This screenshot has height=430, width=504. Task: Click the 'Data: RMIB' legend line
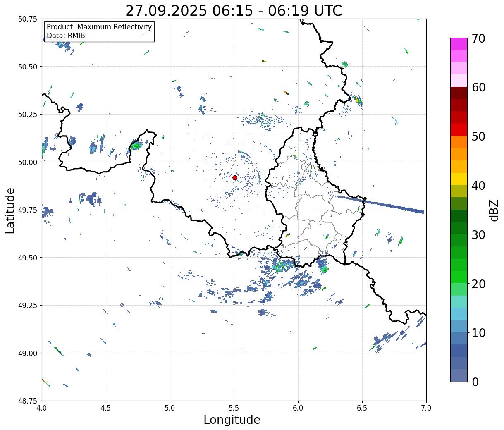(x=66, y=36)
